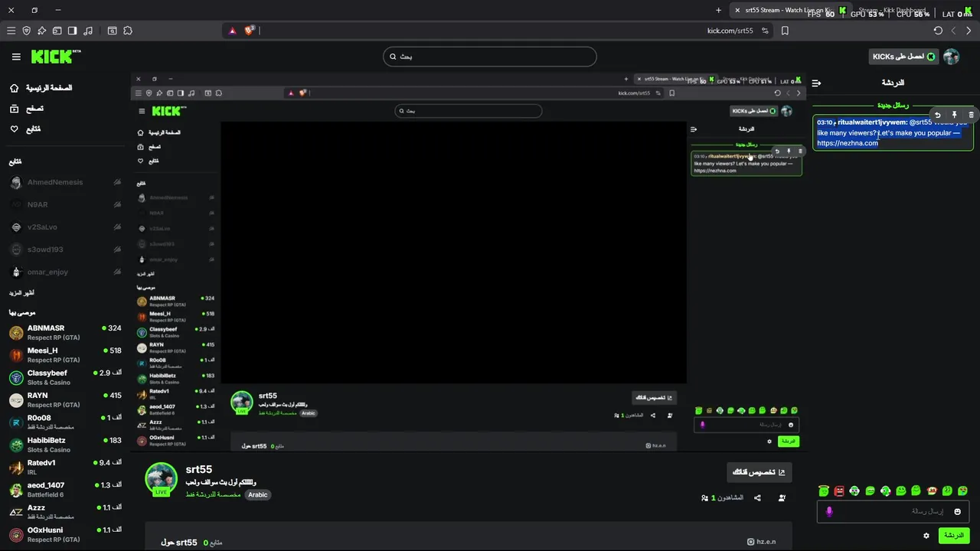Click the moderators person icon below stream

pyautogui.click(x=782, y=497)
